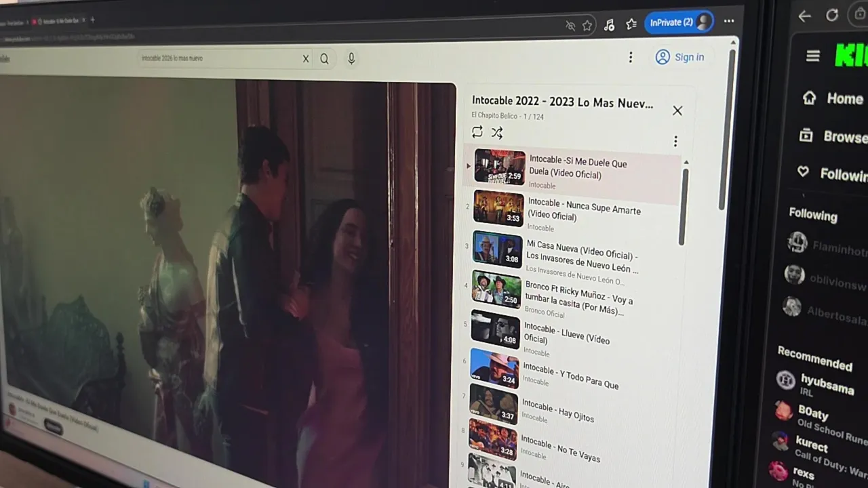Open Flaminhot channel under Following
Image resolution: width=868 pixels, height=488 pixels.
point(827,245)
